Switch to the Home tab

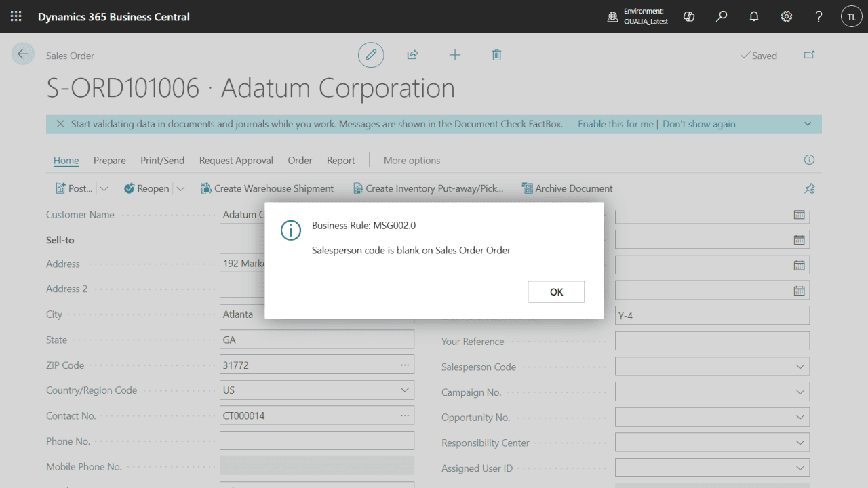66,161
